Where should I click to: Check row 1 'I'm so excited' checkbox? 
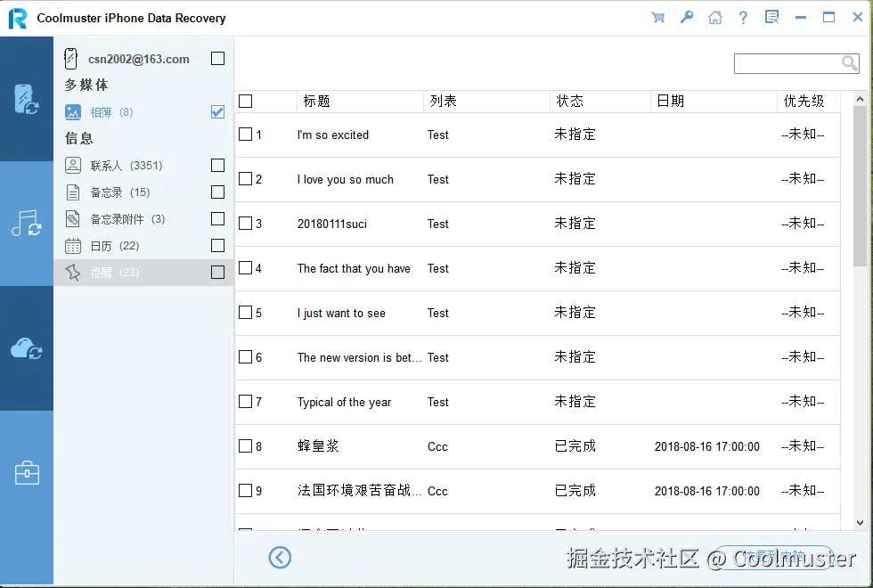click(246, 135)
